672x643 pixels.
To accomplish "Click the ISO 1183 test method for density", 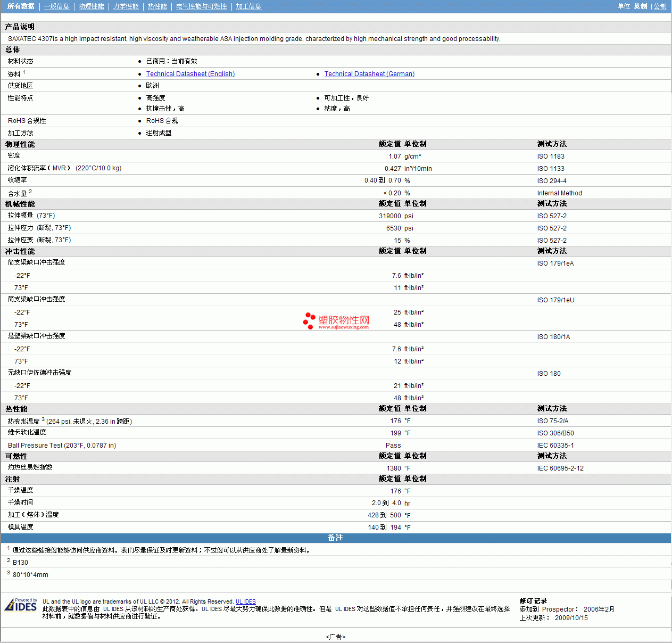I will (551, 156).
